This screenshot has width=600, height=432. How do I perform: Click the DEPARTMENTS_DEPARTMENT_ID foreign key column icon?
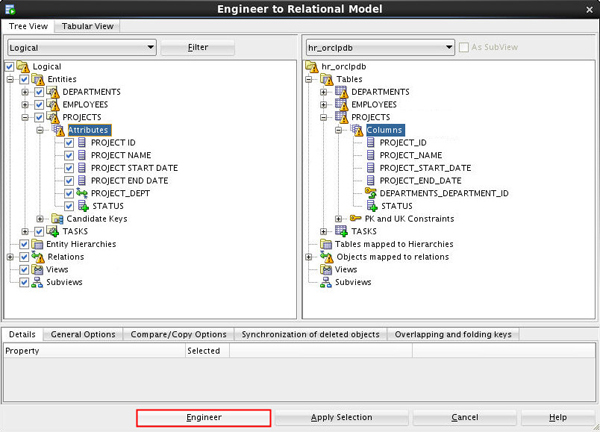pos(370,193)
